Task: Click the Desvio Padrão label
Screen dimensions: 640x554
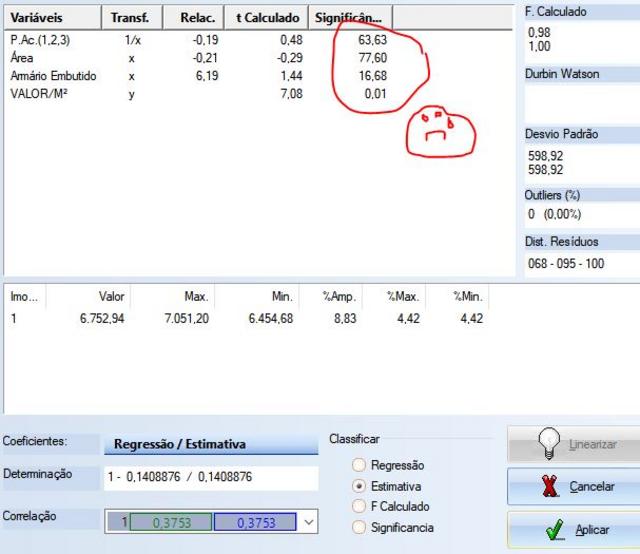Action: (x=561, y=134)
